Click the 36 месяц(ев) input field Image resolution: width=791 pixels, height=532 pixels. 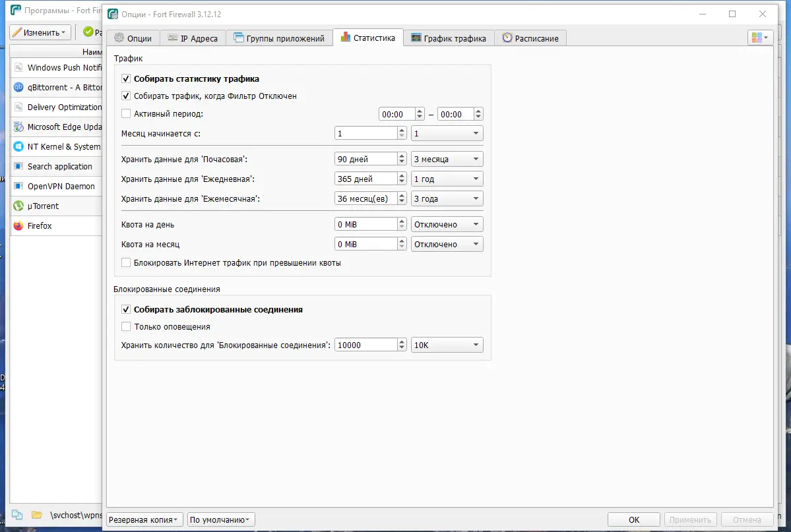pos(366,198)
